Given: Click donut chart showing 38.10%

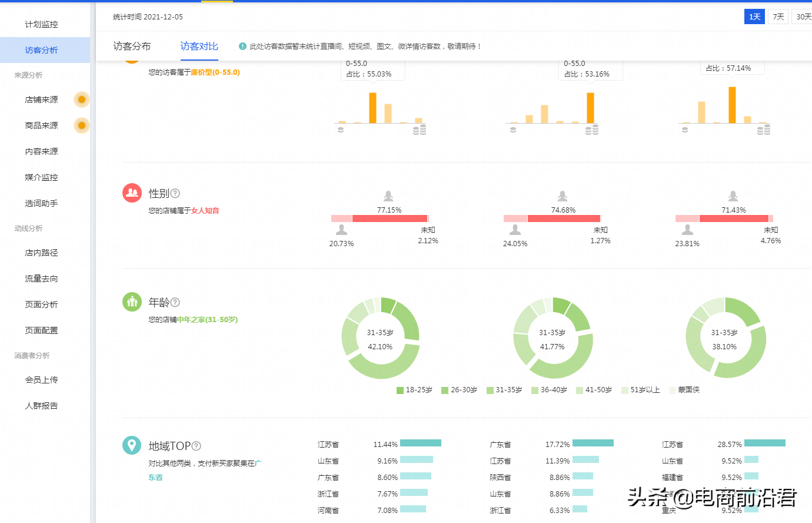Looking at the screenshot, I should click(726, 338).
